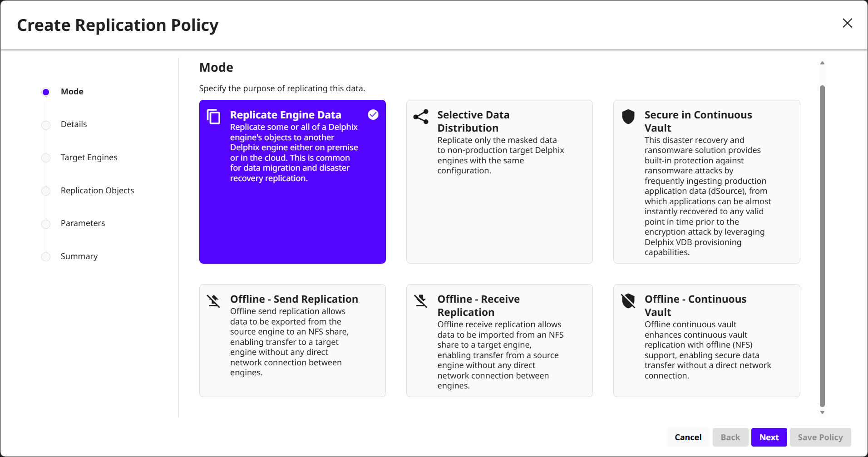Jump to the Target Engines step
The height and width of the screenshot is (457, 868).
click(89, 157)
